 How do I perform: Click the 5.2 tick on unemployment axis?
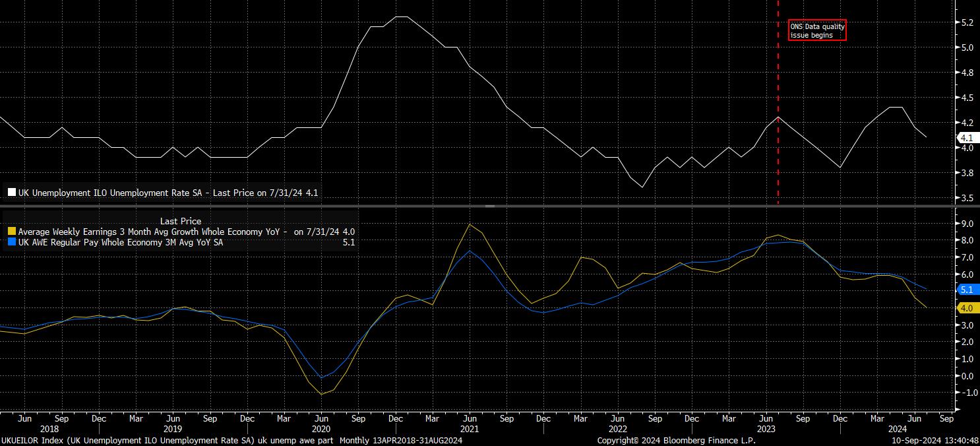[967, 22]
